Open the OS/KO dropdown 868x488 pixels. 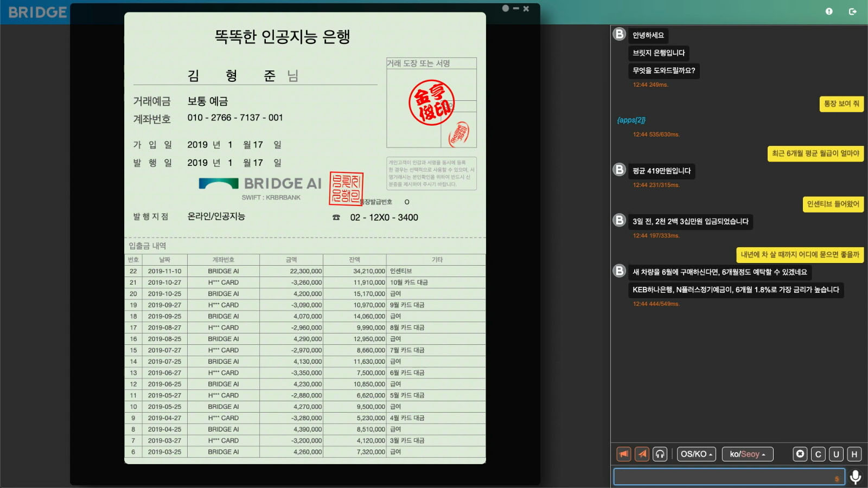[697, 454]
